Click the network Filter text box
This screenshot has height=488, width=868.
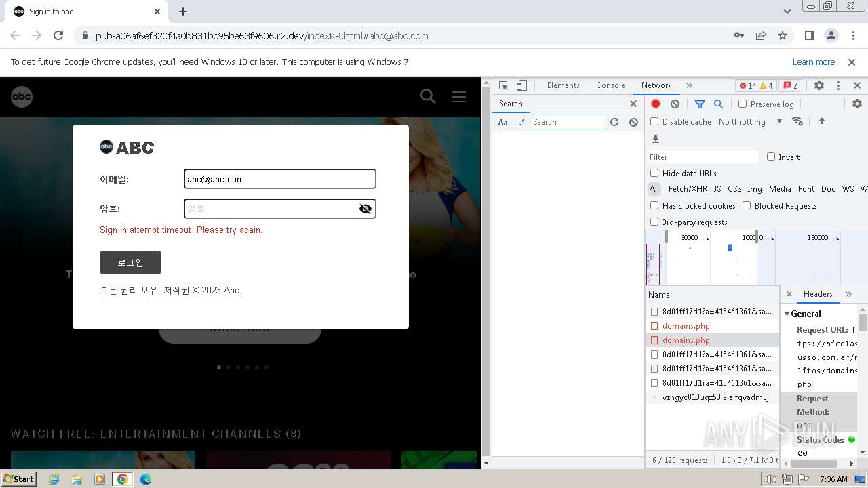click(703, 157)
